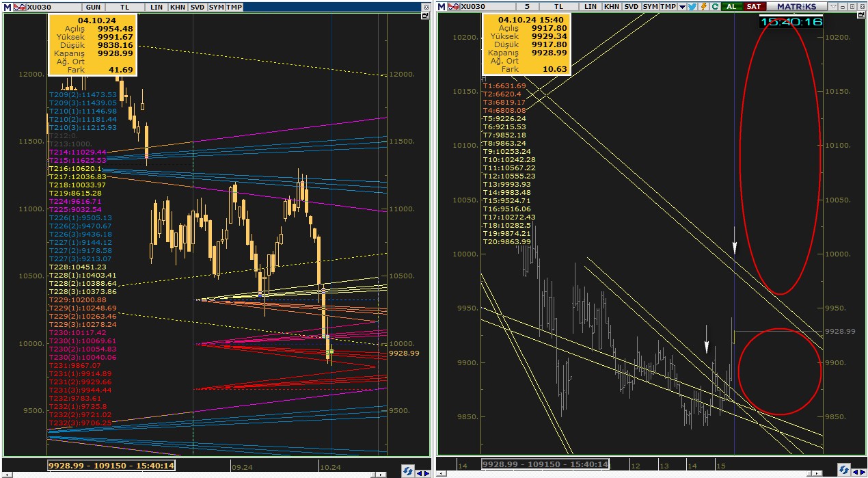Toggle SVD in left chart toolbar
The height and width of the screenshot is (478, 868).
pyautogui.click(x=197, y=6)
